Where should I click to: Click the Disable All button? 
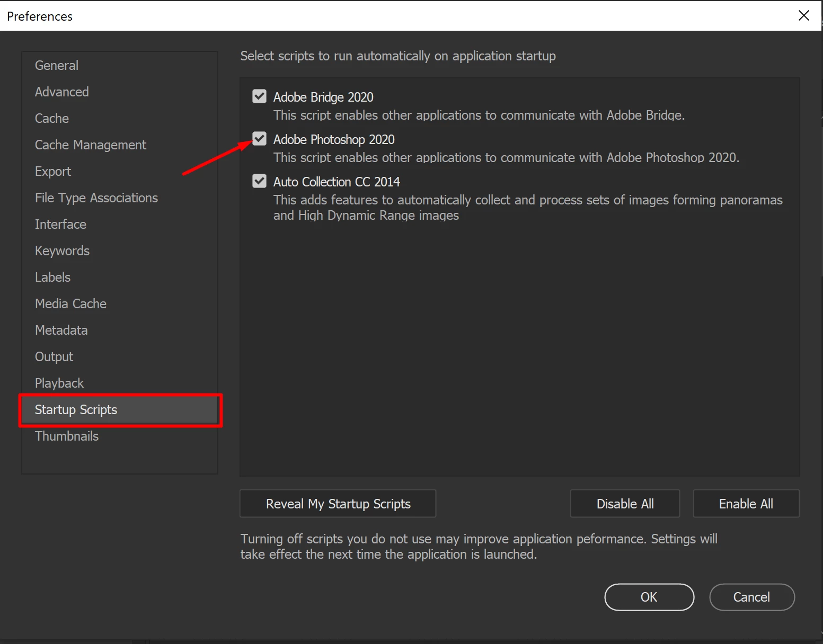click(625, 504)
